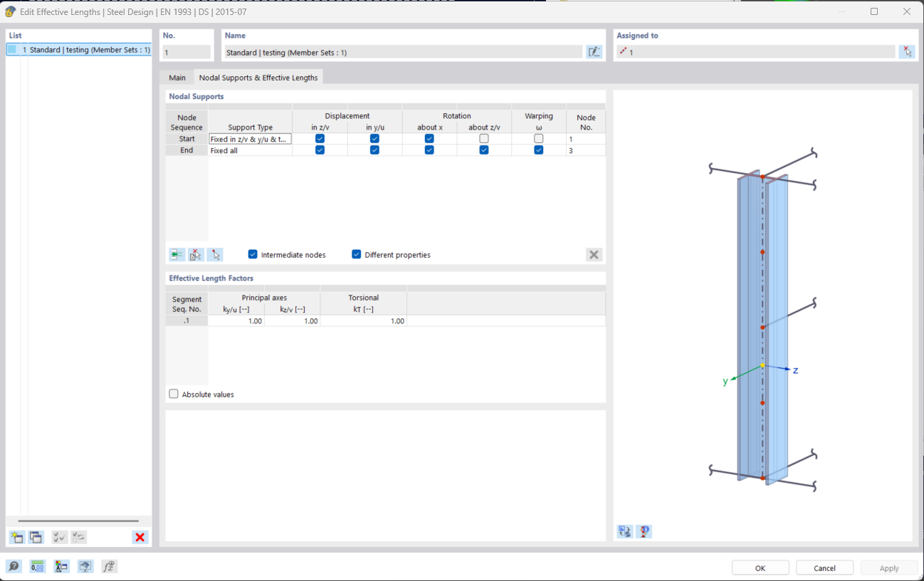924x581 pixels.
Task: Click the pick node cursor icon
Action: (215, 254)
